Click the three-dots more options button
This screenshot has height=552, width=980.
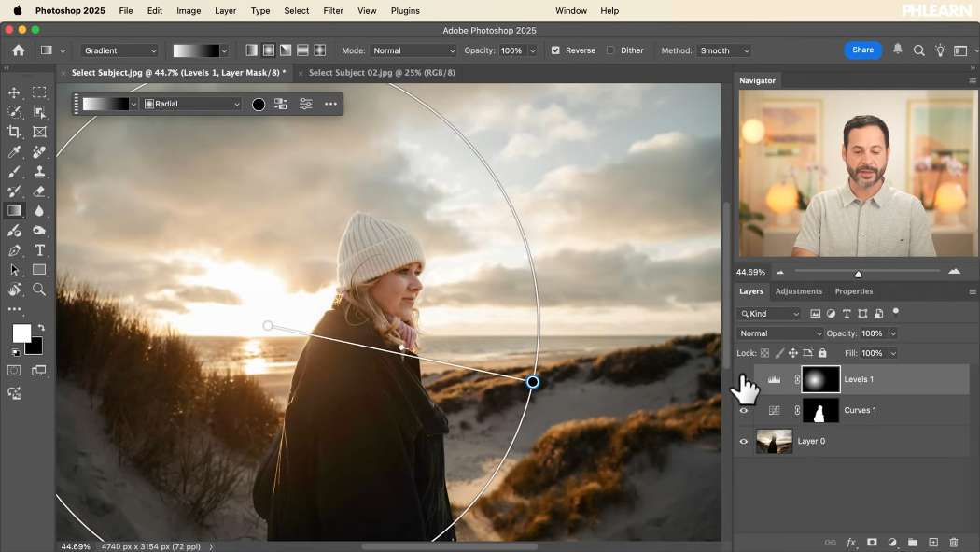(x=330, y=104)
